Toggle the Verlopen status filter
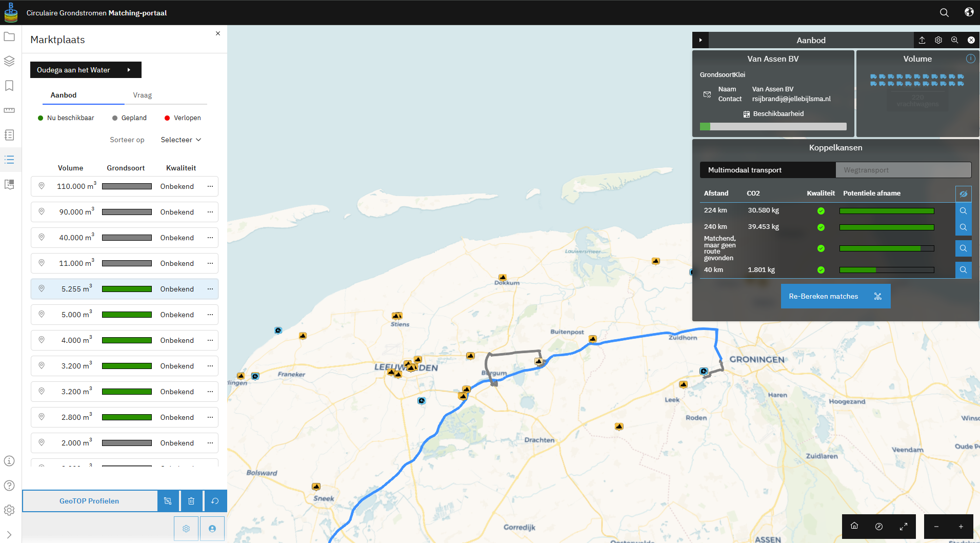The width and height of the screenshot is (980, 543). pos(183,118)
